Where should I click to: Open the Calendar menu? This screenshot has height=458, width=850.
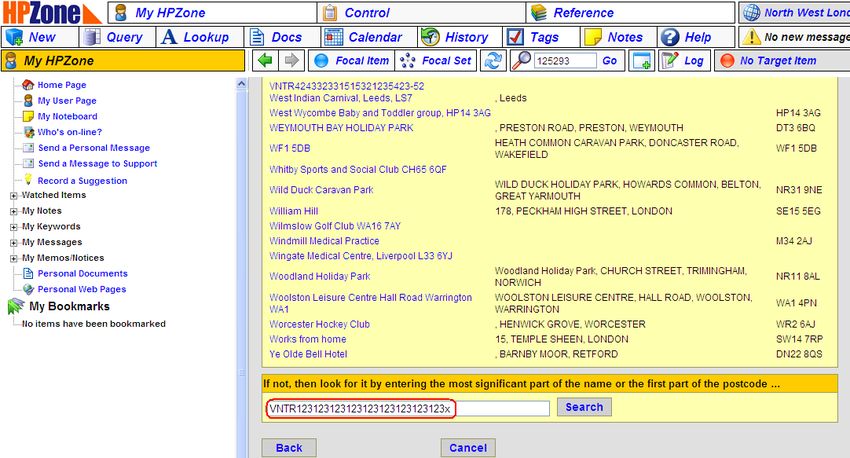pyautogui.click(x=369, y=37)
